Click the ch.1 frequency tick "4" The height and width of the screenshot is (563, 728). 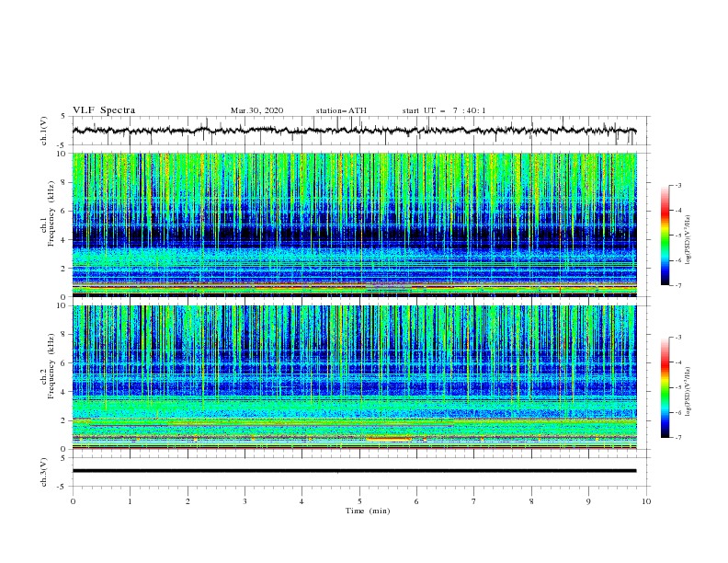click(x=63, y=240)
